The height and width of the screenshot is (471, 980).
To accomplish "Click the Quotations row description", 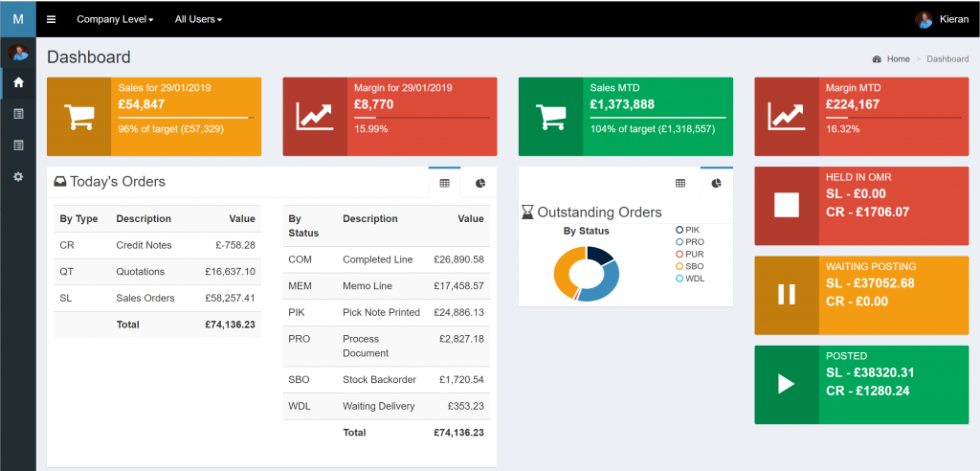I will (141, 272).
